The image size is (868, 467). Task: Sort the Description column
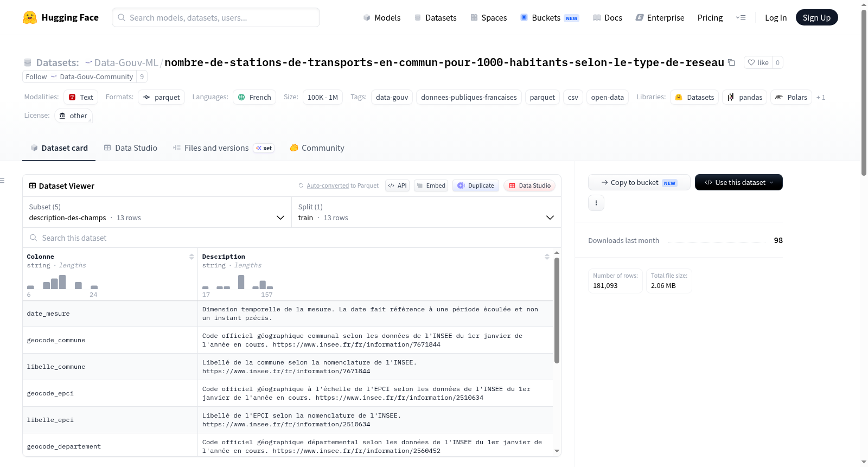[547, 257]
